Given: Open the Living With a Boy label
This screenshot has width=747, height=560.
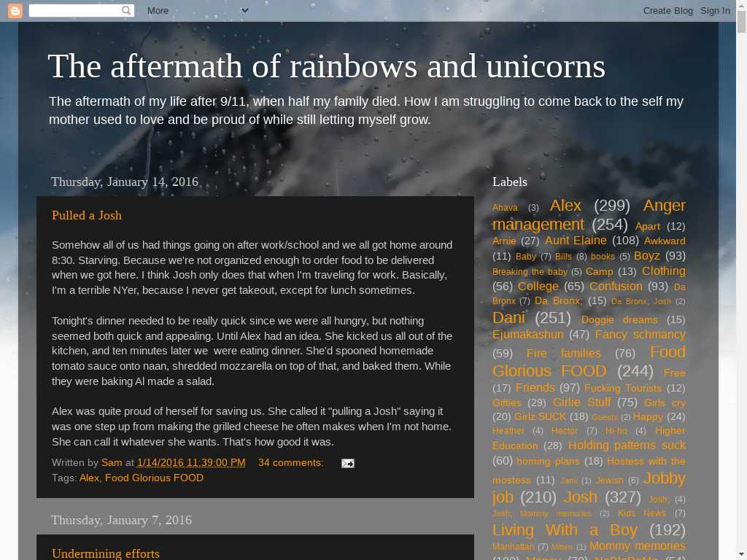Looking at the screenshot, I should 565,529.
